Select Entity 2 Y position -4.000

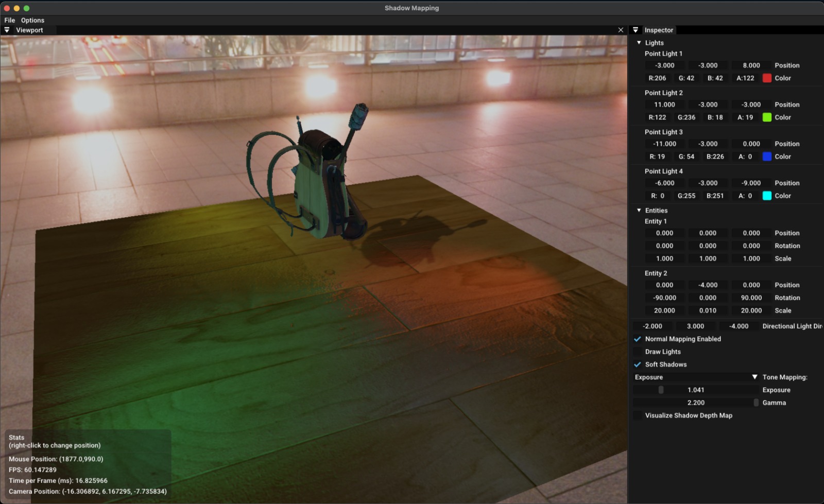[708, 285]
